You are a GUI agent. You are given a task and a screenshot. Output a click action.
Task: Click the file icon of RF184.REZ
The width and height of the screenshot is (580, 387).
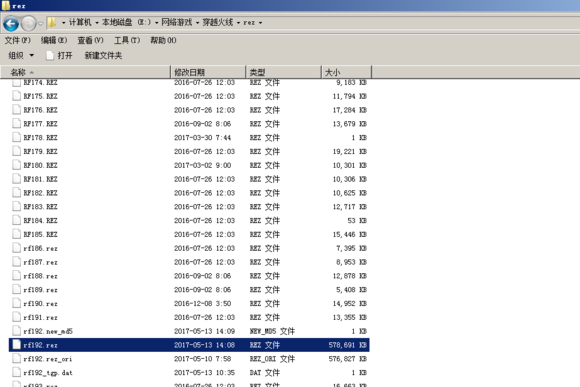pos(16,220)
